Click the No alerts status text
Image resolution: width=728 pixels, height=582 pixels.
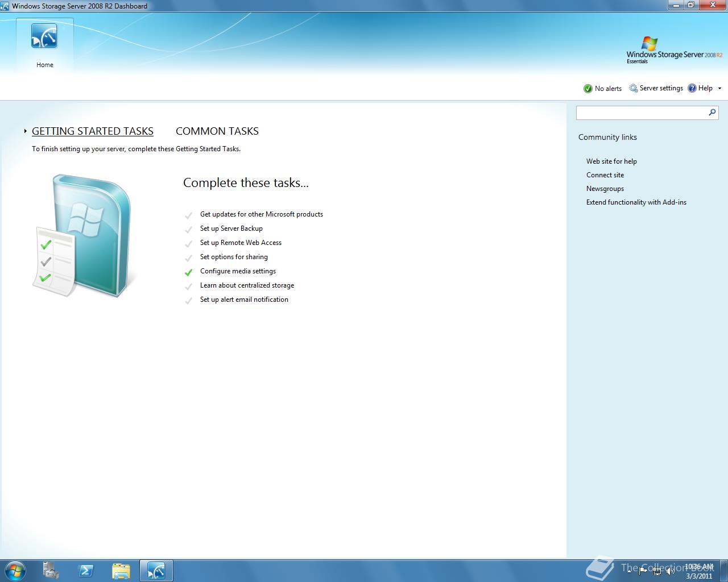click(x=608, y=89)
